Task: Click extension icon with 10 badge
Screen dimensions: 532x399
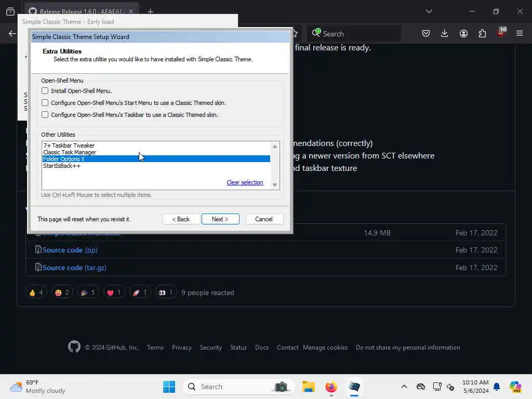Action: click(x=501, y=33)
